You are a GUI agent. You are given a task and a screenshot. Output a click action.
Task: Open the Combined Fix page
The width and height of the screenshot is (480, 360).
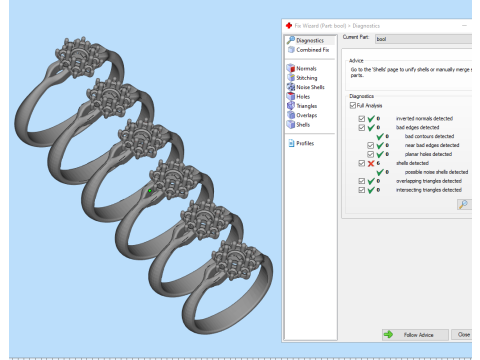308,50
